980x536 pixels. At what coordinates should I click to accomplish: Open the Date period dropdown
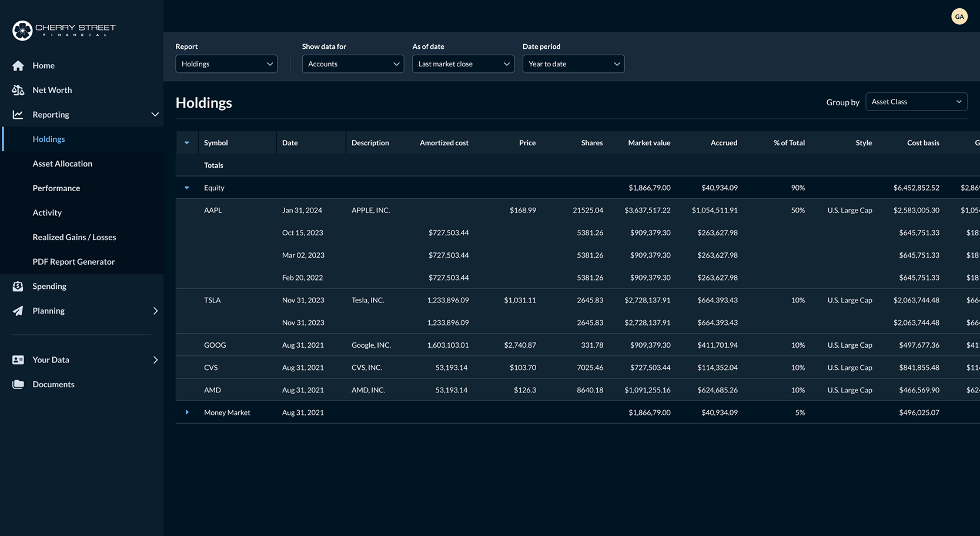pos(573,64)
